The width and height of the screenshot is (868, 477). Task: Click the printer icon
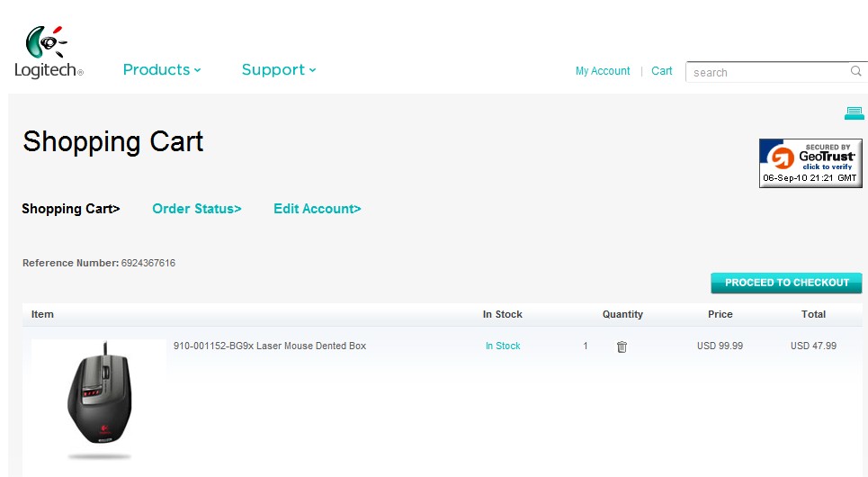[855, 113]
